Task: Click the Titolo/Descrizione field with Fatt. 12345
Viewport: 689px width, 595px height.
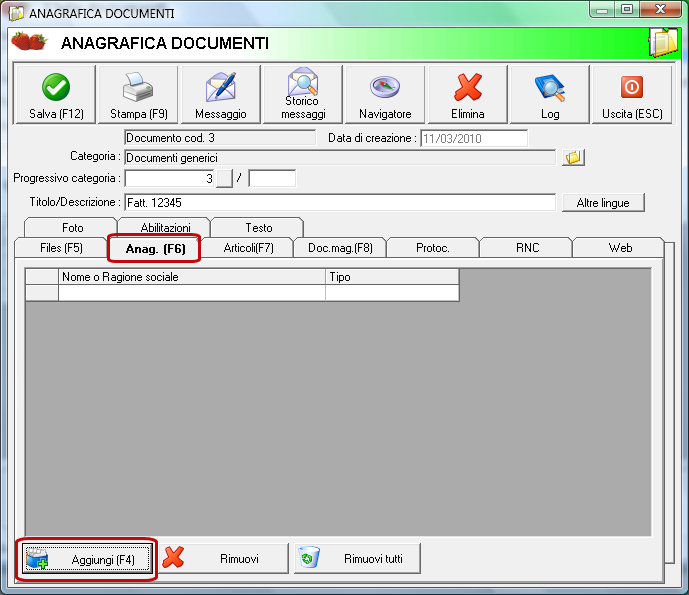Action: [x=340, y=203]
